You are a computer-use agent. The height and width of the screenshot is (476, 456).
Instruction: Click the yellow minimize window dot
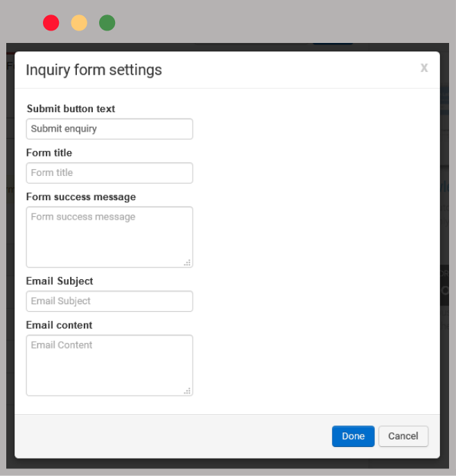[79, 23]
